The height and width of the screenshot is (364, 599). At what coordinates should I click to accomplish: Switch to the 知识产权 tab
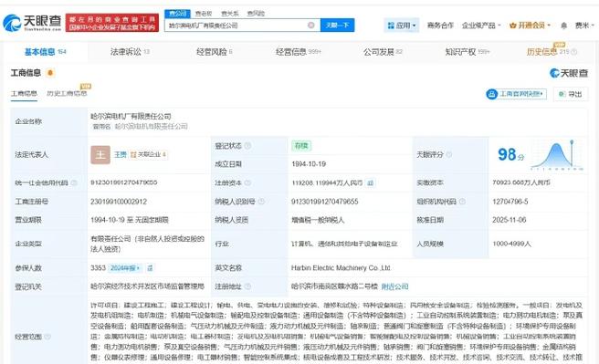pyautogui.click(x=468, y=52)
